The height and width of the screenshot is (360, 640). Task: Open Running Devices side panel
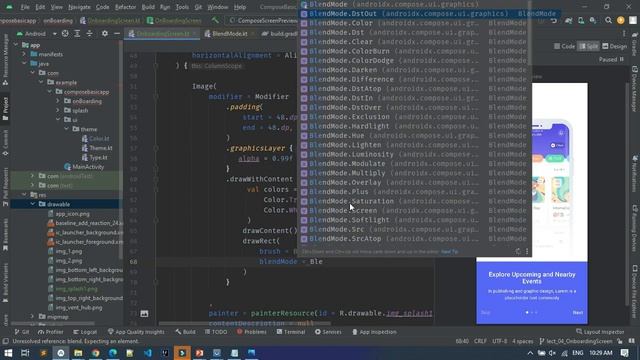pyautogui.click(x=635, y=229)
